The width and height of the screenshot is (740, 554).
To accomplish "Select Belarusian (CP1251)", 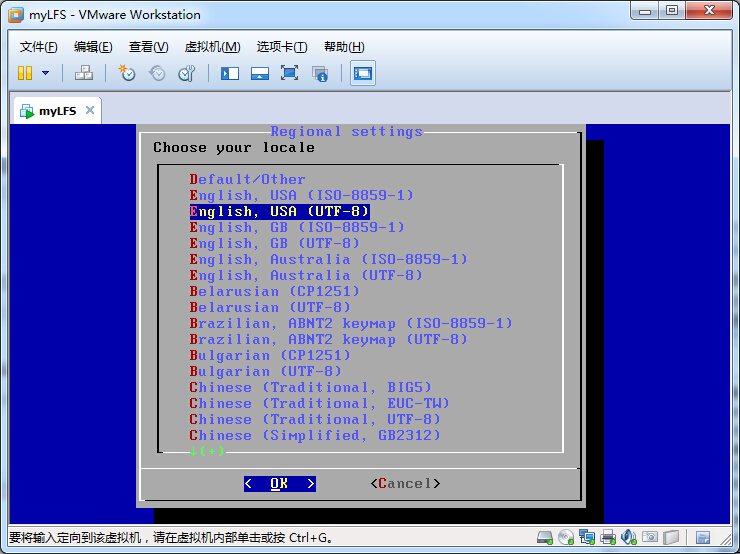I will [275, 292].
